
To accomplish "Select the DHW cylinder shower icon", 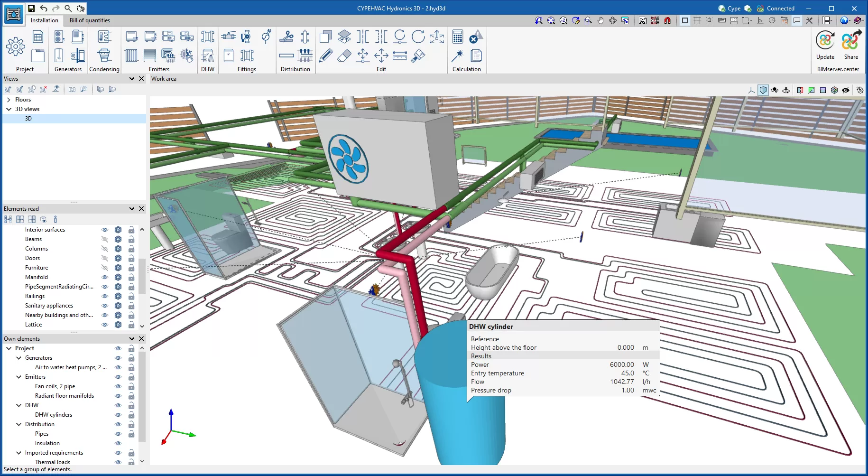I will tap(208, 56).
